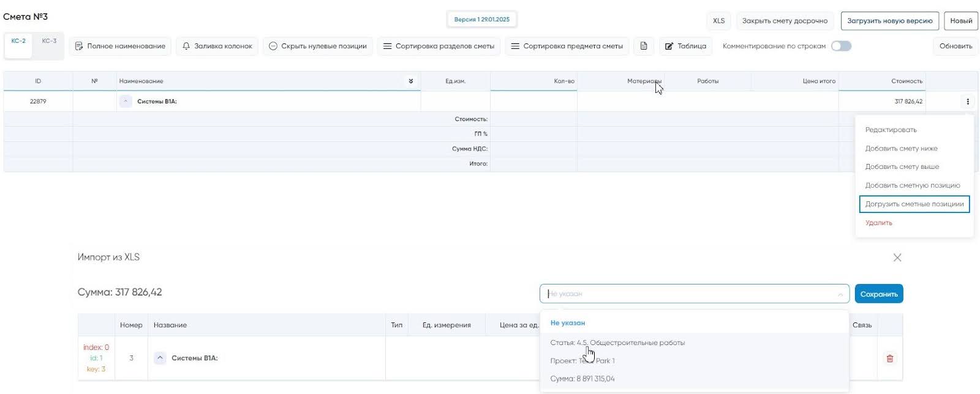This screenshot has height=394, width=980.
Task: Collapse Системы B1A row in estimate table
Action: tap(126, 102)
